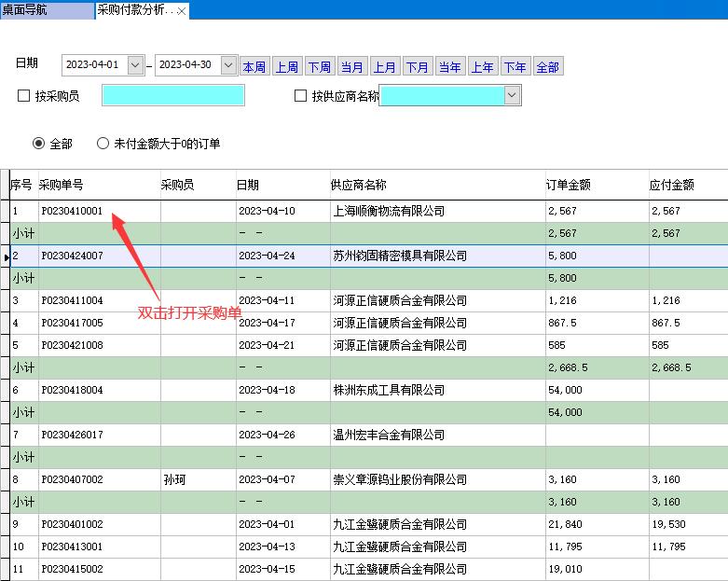Select the 全部 radio button
This screenshot has width=728, height=581.
(39, 144)
